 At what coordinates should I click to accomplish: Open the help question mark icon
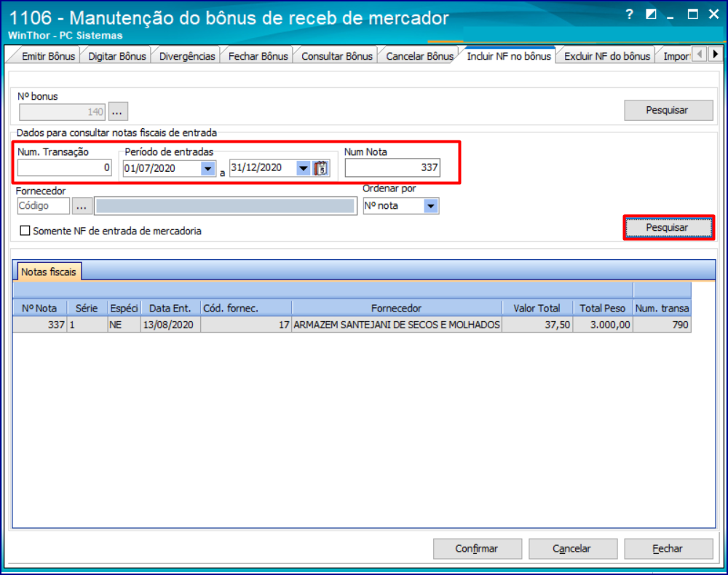[x=629, y=15]
